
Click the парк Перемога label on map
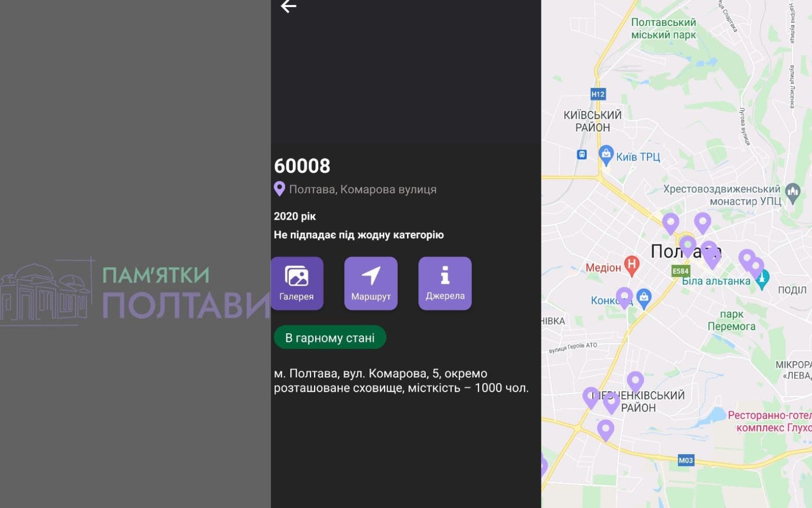[731, 320]
